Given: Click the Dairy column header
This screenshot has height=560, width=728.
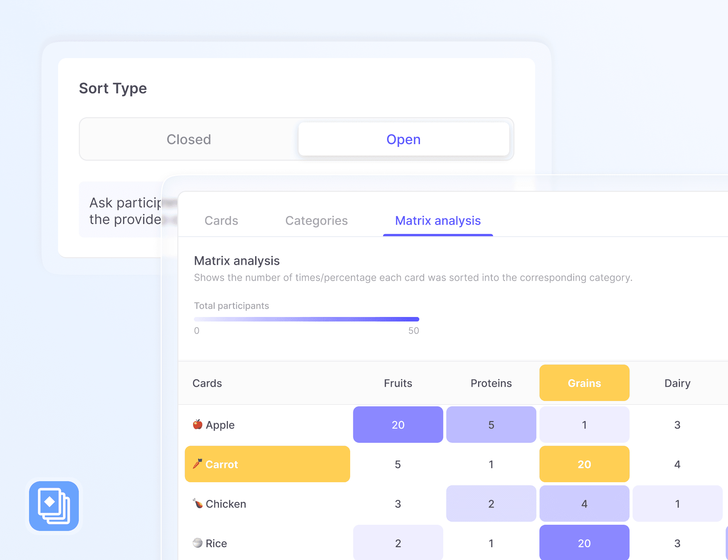Looking at the screenshot, I should coord(677,383).
